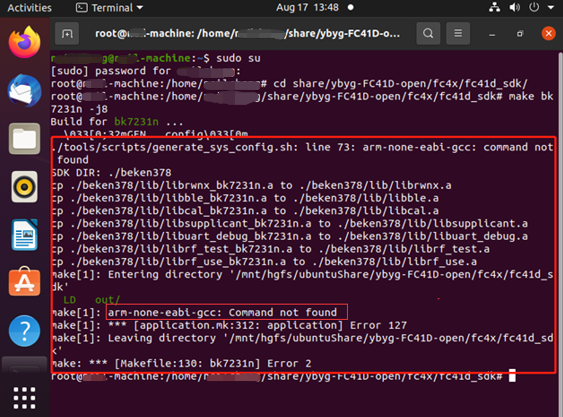Screen dimensions: 563x417
Task: Click the 'Entering directory' make line
Action: [302, 281]
